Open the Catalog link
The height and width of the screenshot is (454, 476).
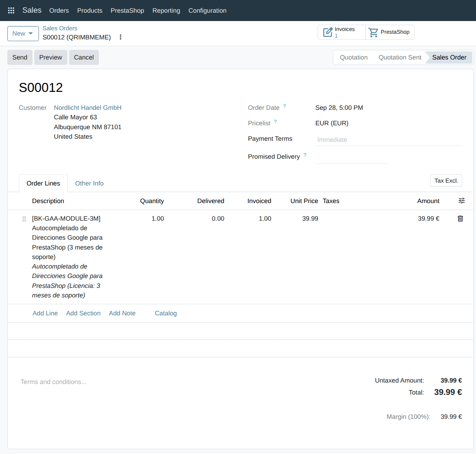(166, 313)
